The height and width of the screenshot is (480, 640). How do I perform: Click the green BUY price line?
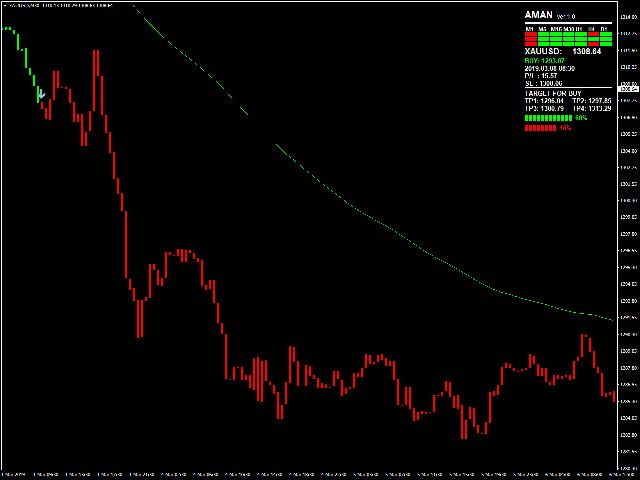click(x=545, y=60)
